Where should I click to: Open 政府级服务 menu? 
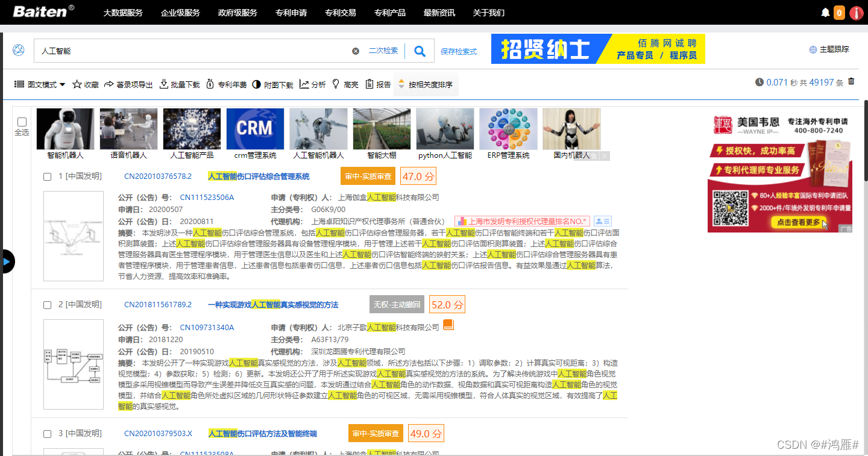[x=237, y=13]
